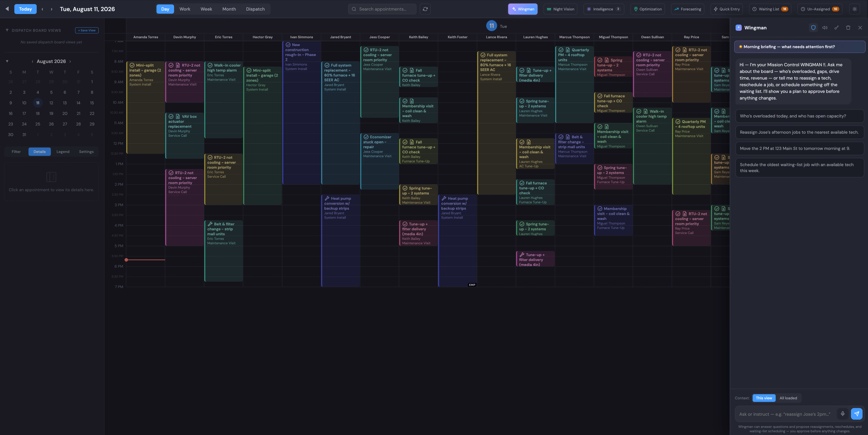Screen dimensions: 868x435
Task: Open Ray Price's Quarterly PM appointment
Action: coord(691,156)
